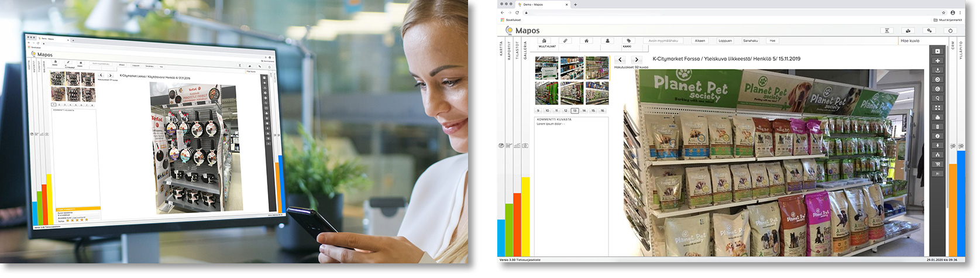980x278 pixels.
Task: Select the first thumbnail in the top row
Action: 547,68
